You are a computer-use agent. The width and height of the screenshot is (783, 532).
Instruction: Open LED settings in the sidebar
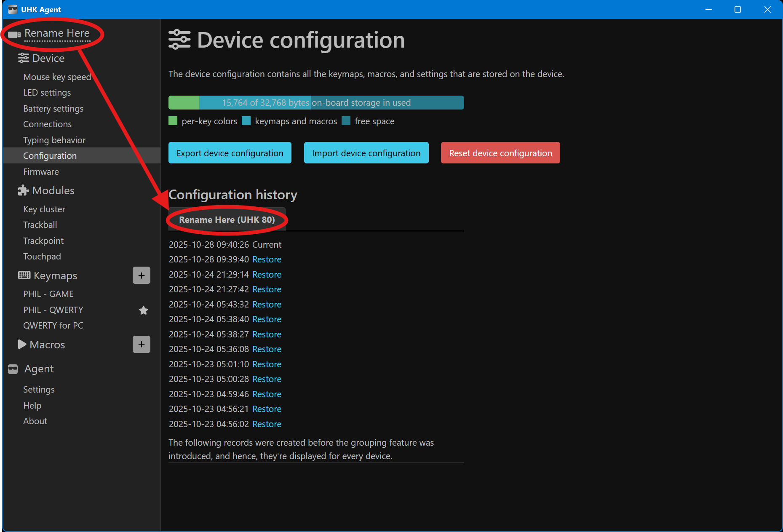click(47, 93)
